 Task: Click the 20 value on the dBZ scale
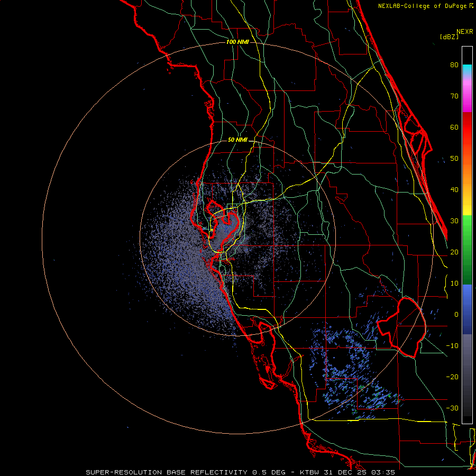pyautogui.click(x=454, y=252)
